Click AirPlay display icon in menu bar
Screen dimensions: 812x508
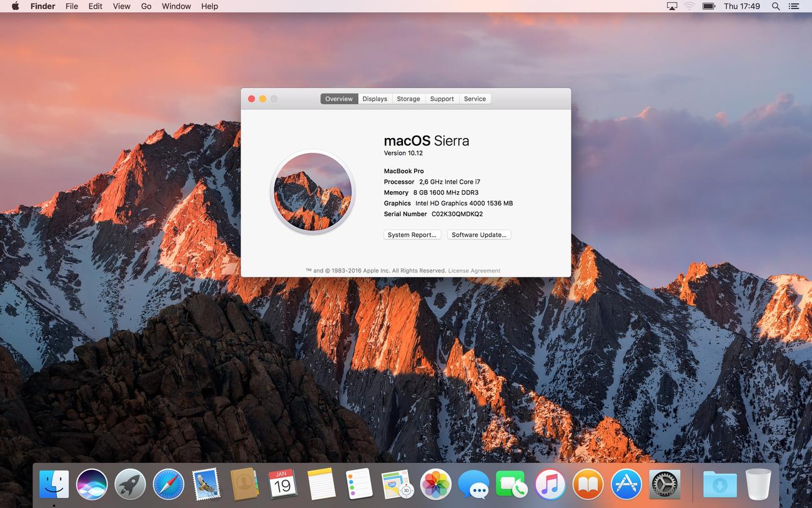pyautogui.click(x=672, y=6)
